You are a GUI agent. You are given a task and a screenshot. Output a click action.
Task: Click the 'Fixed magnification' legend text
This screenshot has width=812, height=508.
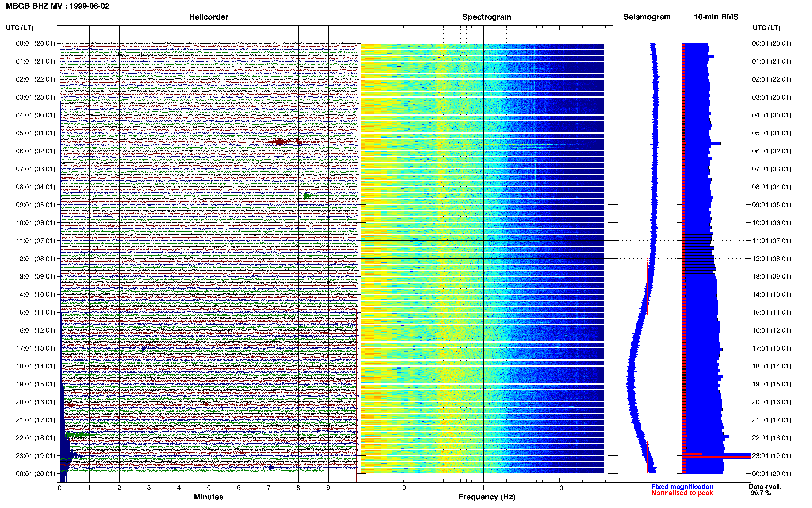click(682, 486)
